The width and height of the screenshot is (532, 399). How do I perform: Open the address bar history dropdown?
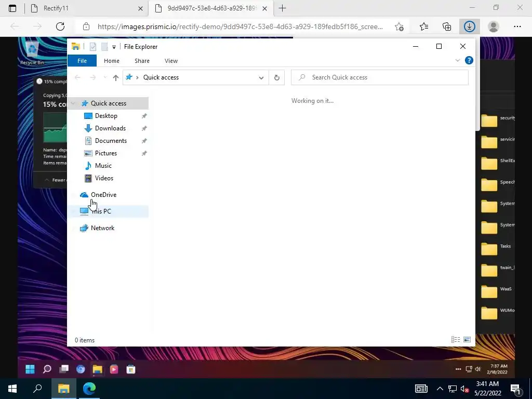pyautogui.click(x=261, y=78)
